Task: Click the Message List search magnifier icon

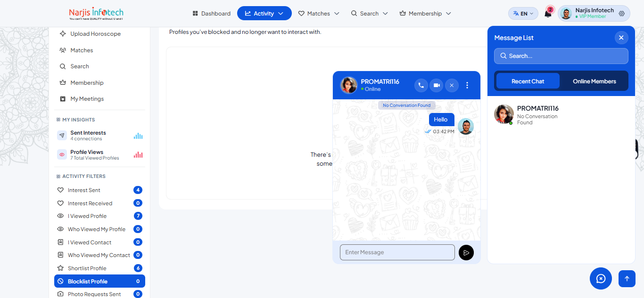Action: point(504,56)
